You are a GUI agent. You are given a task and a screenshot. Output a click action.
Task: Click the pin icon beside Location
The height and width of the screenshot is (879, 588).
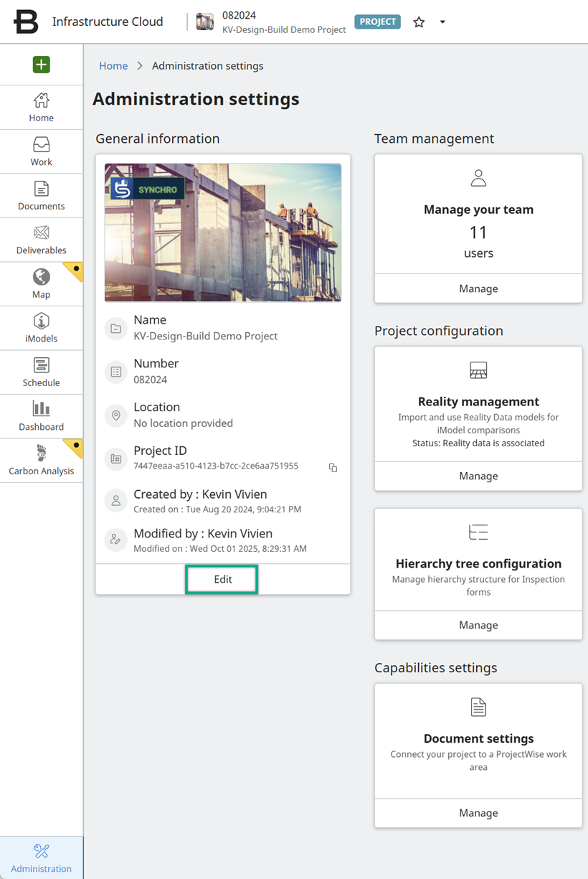[115, 415]
